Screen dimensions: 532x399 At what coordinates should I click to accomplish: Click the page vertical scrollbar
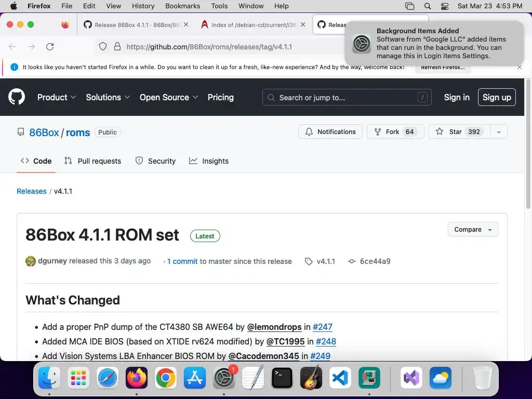528,145
